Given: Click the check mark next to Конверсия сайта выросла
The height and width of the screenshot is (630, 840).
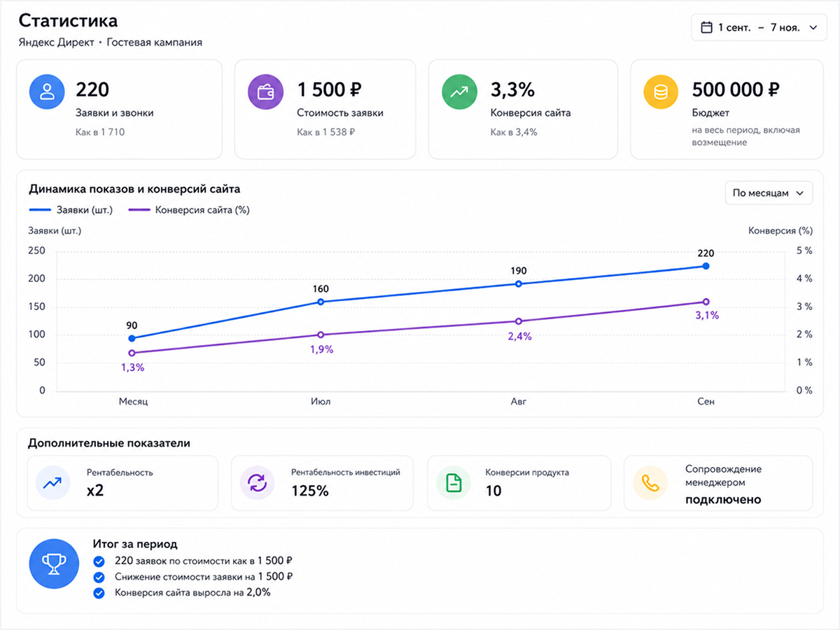Looking at the screenshot, I should 99,593.
